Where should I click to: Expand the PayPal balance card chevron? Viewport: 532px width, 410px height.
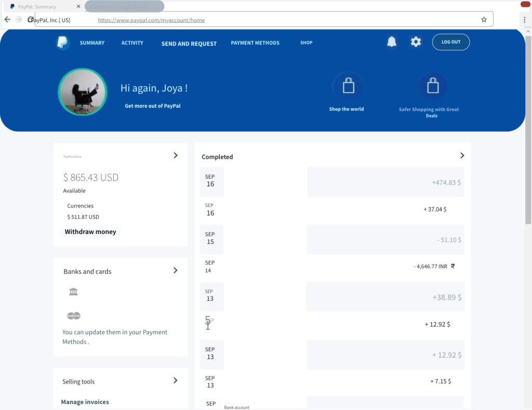[x=176, y=155]
